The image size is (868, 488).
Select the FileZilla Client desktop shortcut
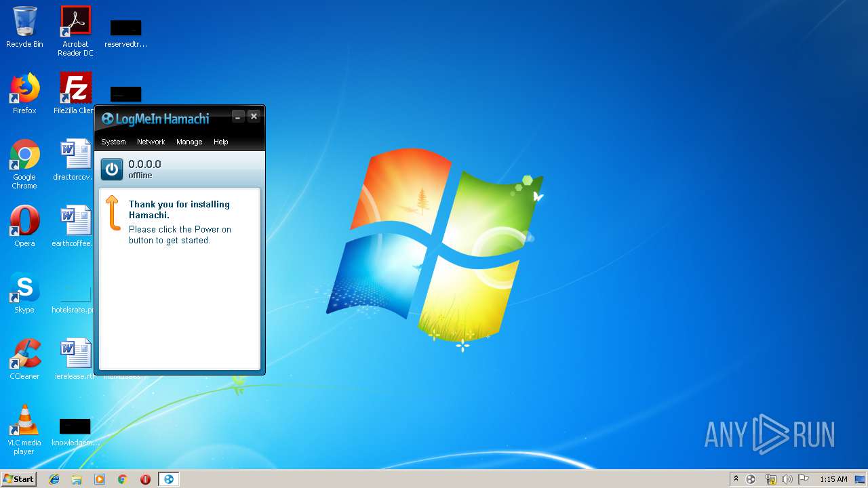click(x=75, y=94)
